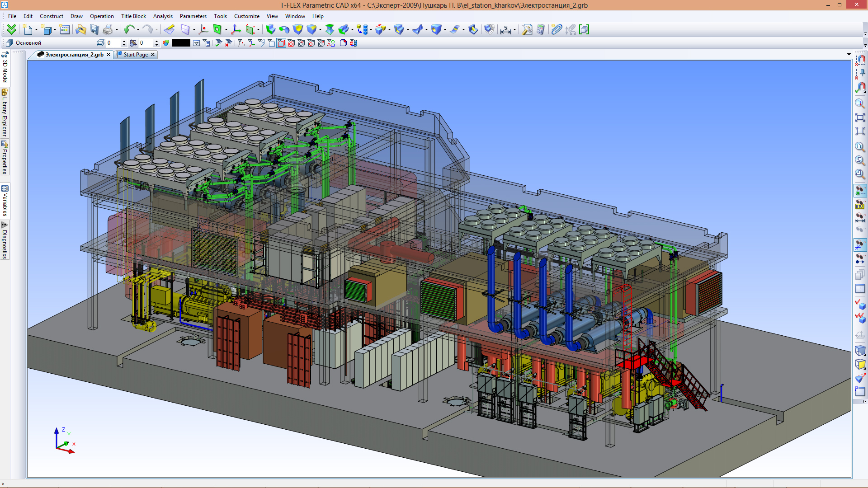This screenshot has height=488, width=868.
Task: Toggle the red X filter icon
Action: (229, 43)
